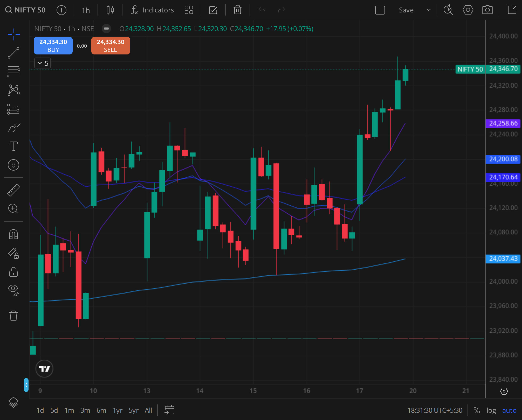The width and height of the screenshot is (522, 420).
Task: Click the 24,170.64 indicator price label
Action: click(x=503, y=177)
